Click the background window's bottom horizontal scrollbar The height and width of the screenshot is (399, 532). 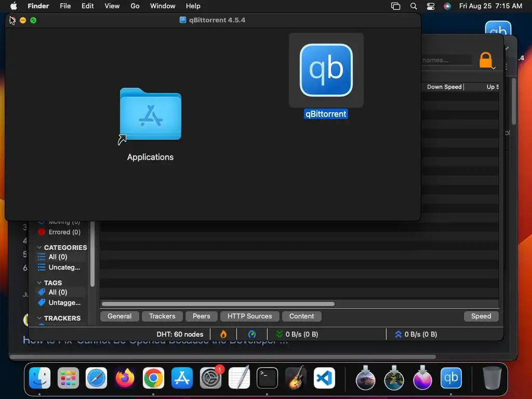tap(222, 357)
